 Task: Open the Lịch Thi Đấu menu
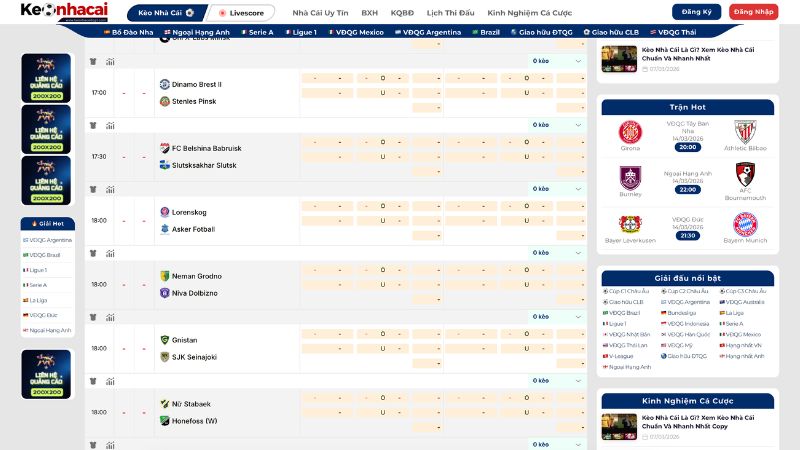click(x=450, y=13)
